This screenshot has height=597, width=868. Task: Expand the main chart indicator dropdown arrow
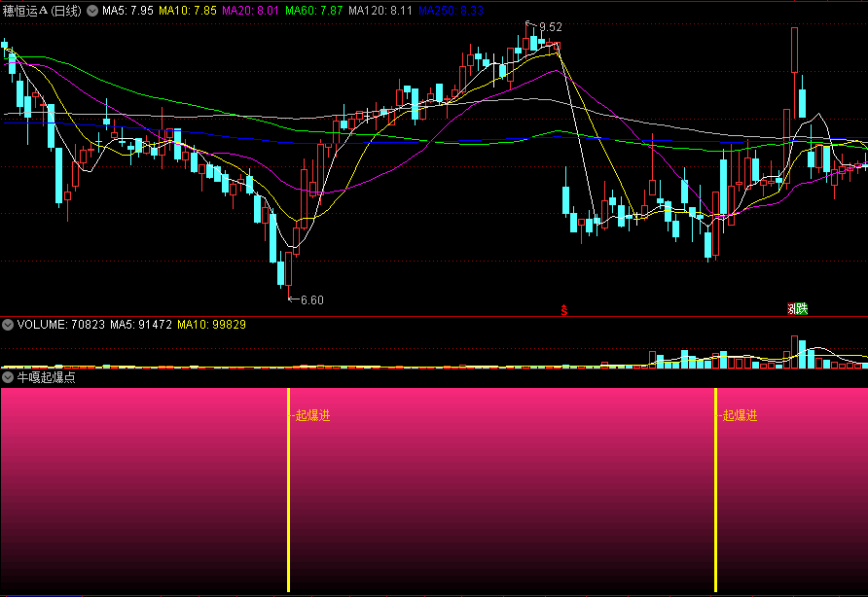tap(92, 11)
